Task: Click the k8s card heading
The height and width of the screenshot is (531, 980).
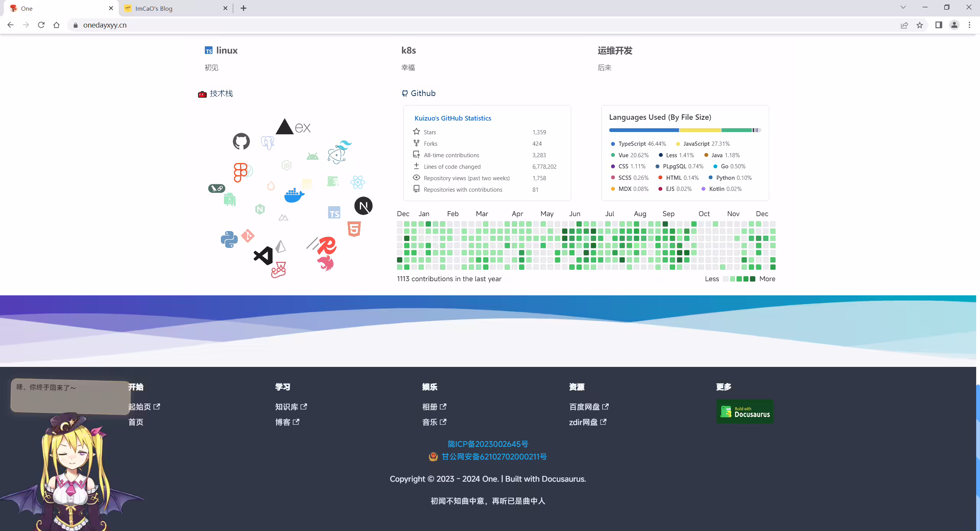Action: tap(408, 50)
